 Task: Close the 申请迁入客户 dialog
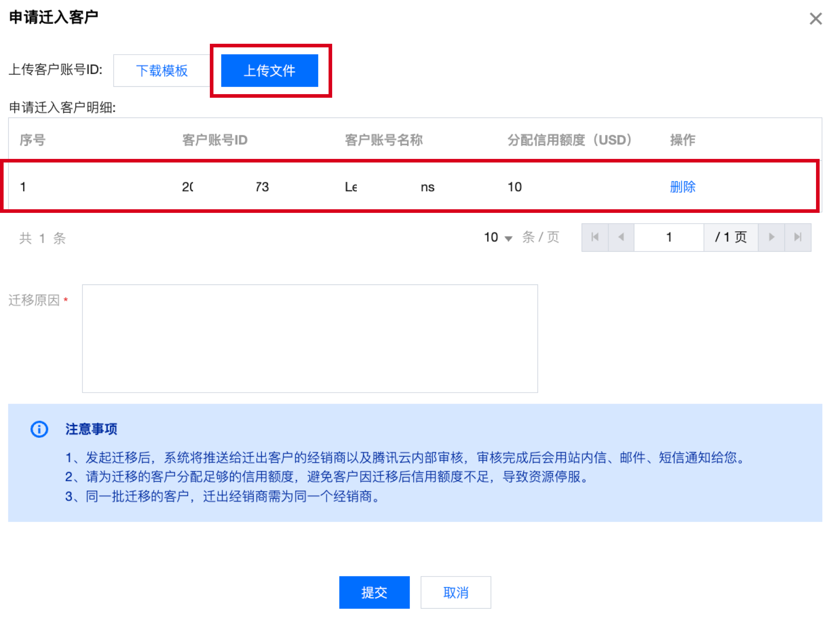(815, 19)
